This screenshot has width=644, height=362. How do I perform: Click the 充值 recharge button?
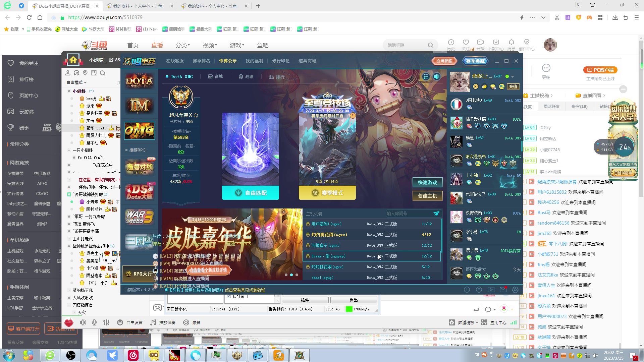pyautogui.click(x=513, y=86)
